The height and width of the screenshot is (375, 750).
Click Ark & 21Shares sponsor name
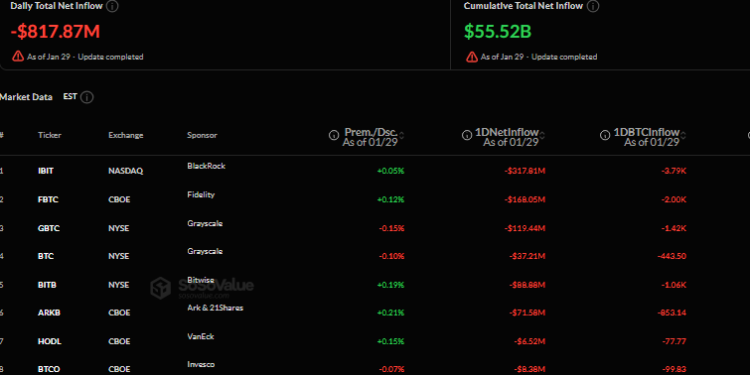point(215,308)
